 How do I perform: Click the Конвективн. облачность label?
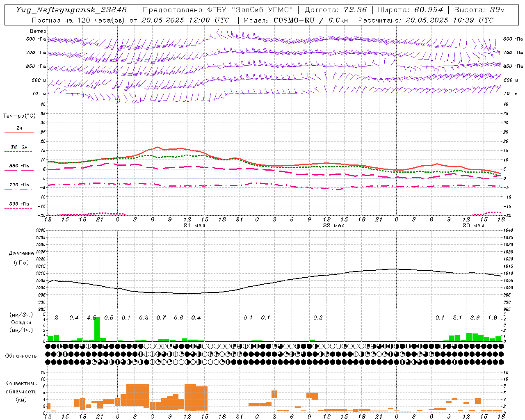21,387
